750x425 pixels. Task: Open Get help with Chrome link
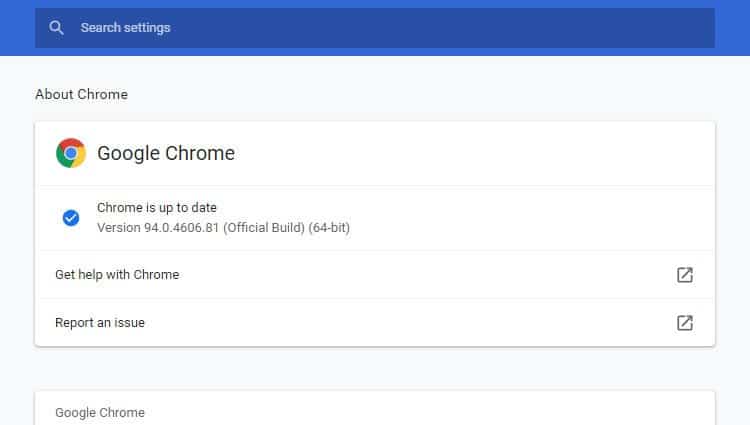pos(375,275)
